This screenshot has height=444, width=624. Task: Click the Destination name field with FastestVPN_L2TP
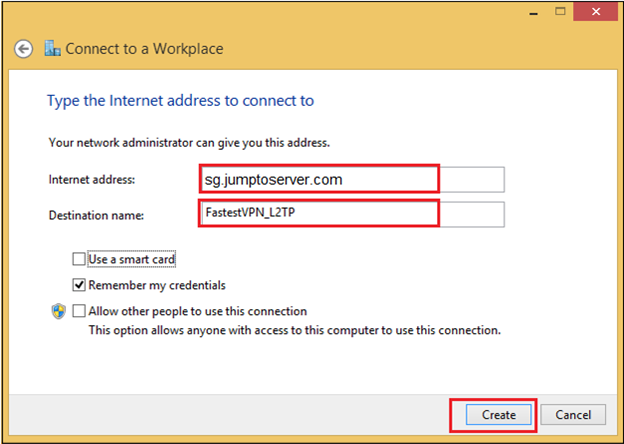(x=353, y=214)
